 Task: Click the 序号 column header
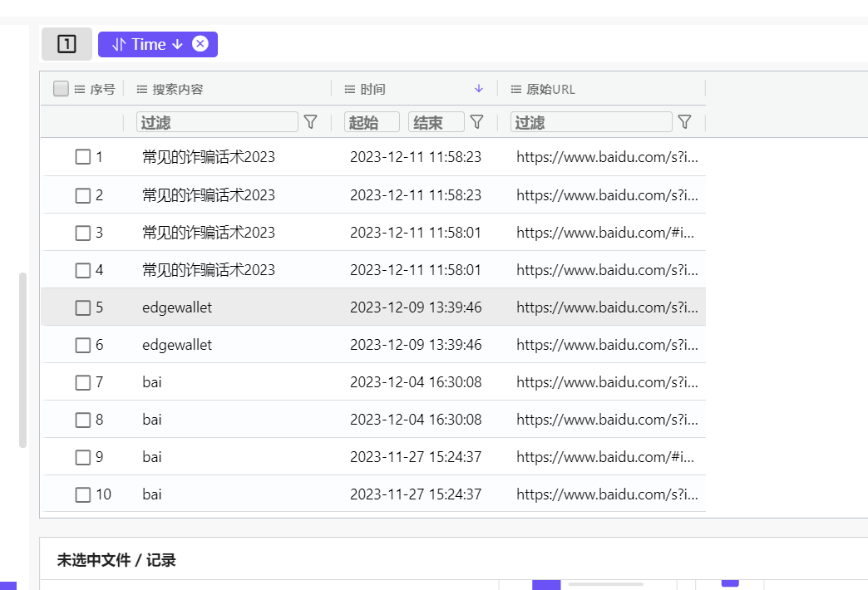[102, 89]
